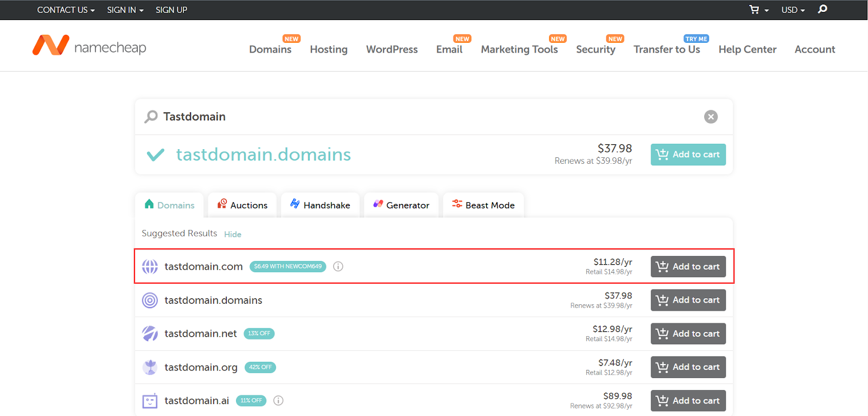Click the $7.48/yr price text
This screenshot has height=416, width=868.
pyautogui.click(x=615, y=363)
